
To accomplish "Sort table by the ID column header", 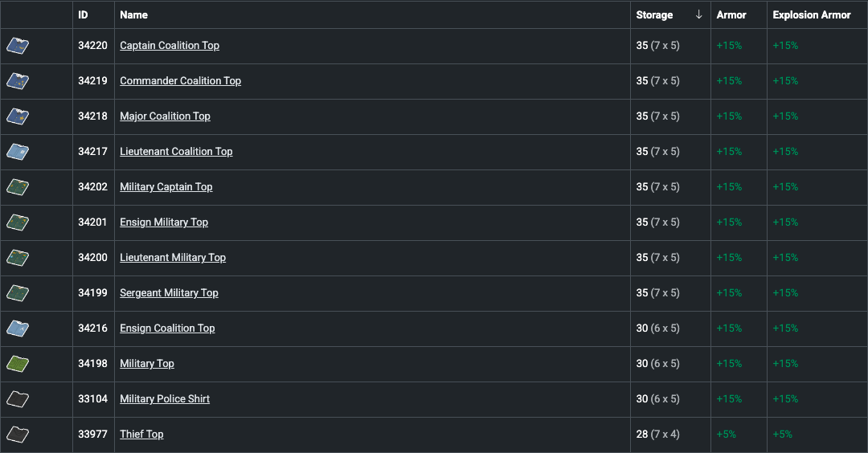I will [83, 14].
